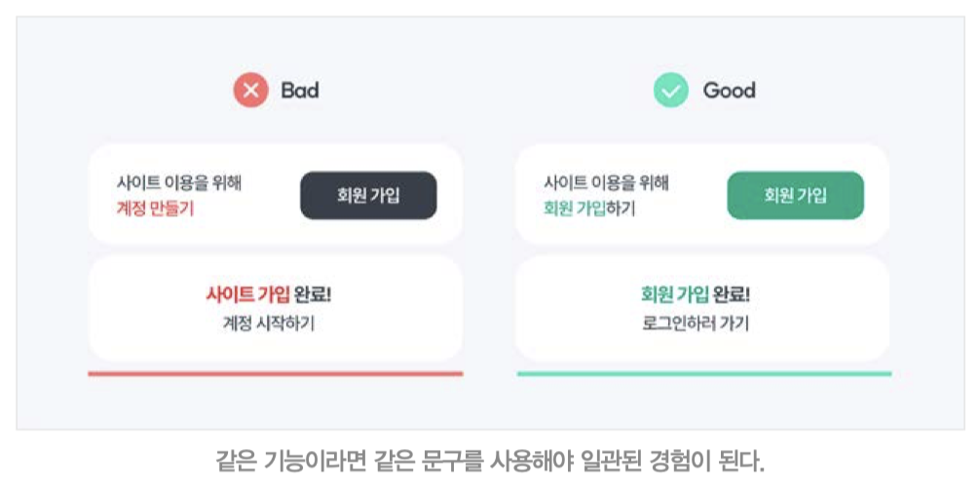
Task: Open the 로그인하러 가기 link
Action: pyautogui.click(x=696, y=323)
